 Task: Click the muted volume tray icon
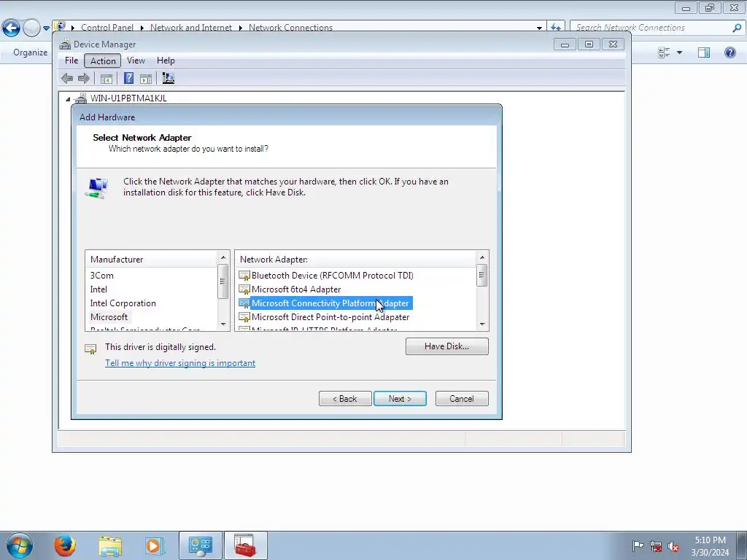click(x=673, y=546)
